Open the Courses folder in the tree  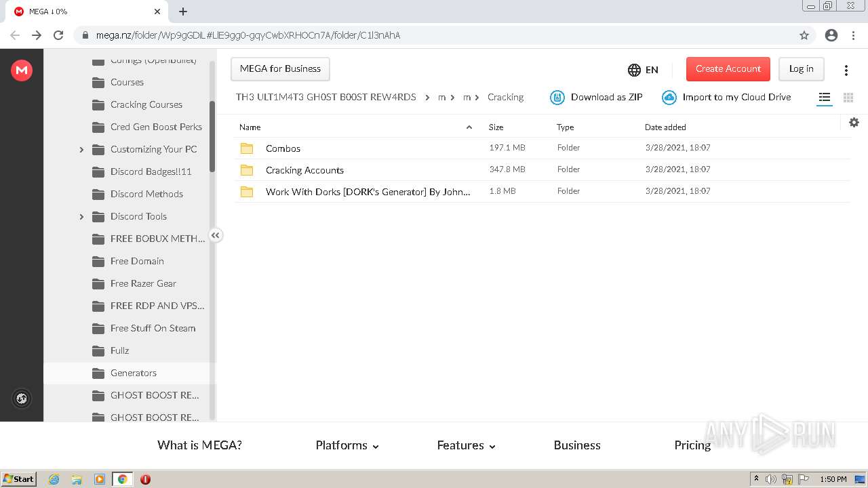click(127, 82)
